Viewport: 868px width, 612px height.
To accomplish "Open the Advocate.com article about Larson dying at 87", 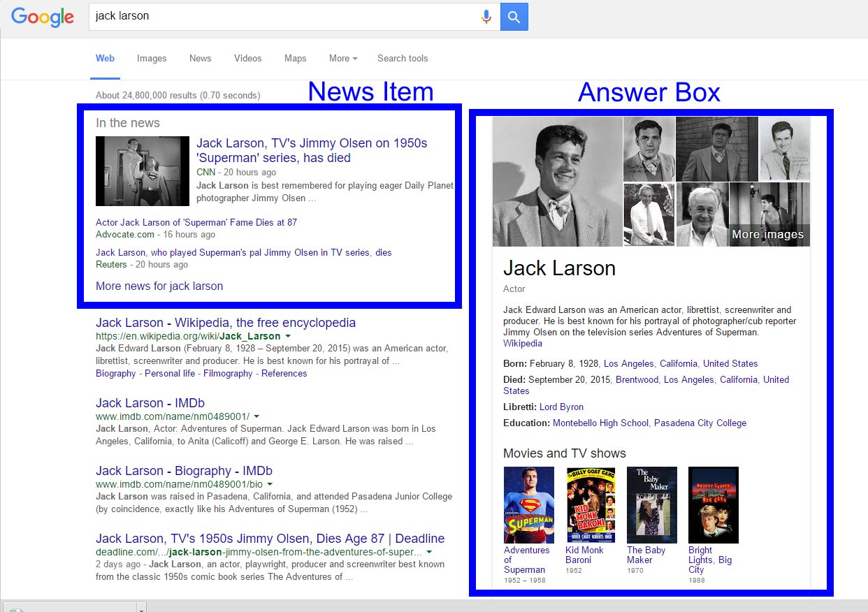I will click(196, 222).
